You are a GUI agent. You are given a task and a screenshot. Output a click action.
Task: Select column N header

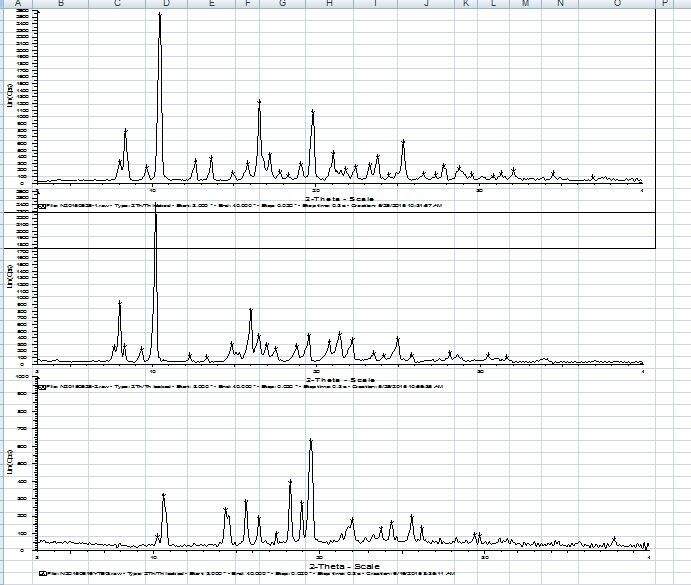(x=560, y=4)
